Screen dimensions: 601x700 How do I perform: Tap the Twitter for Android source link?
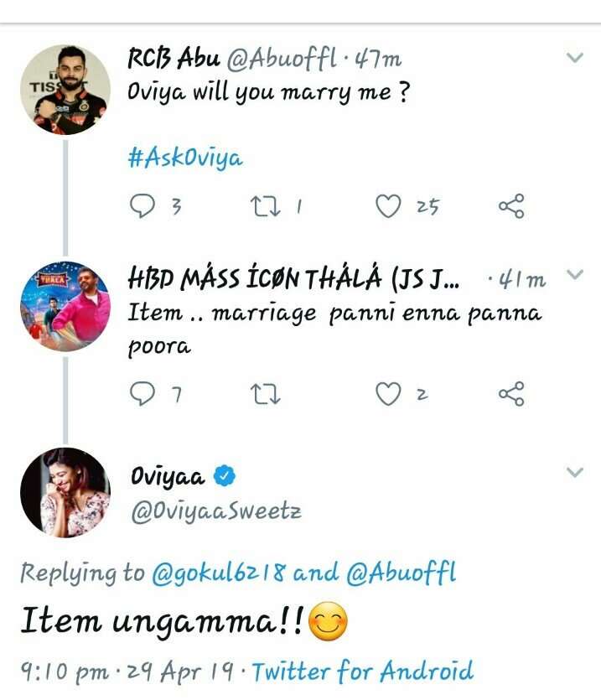(362, 671)
